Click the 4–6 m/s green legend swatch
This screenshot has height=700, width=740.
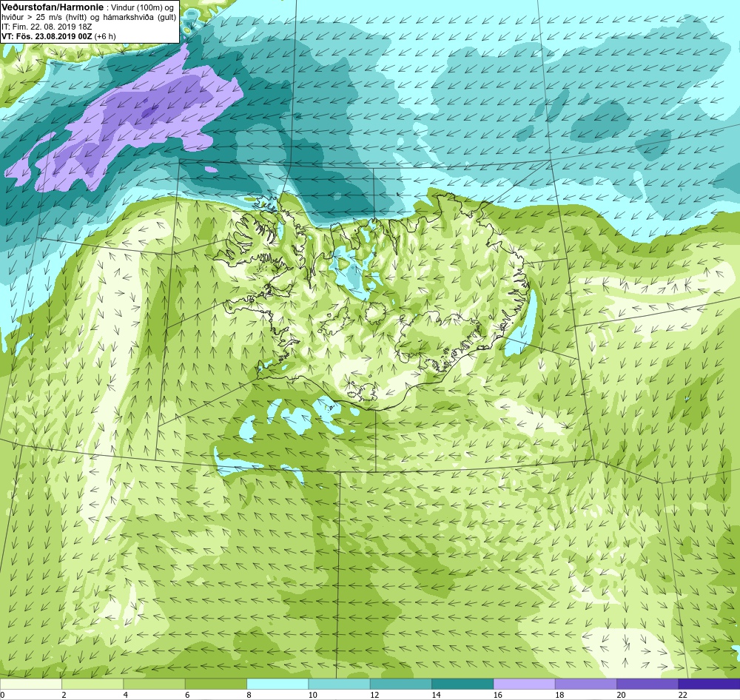click(155, 684)
